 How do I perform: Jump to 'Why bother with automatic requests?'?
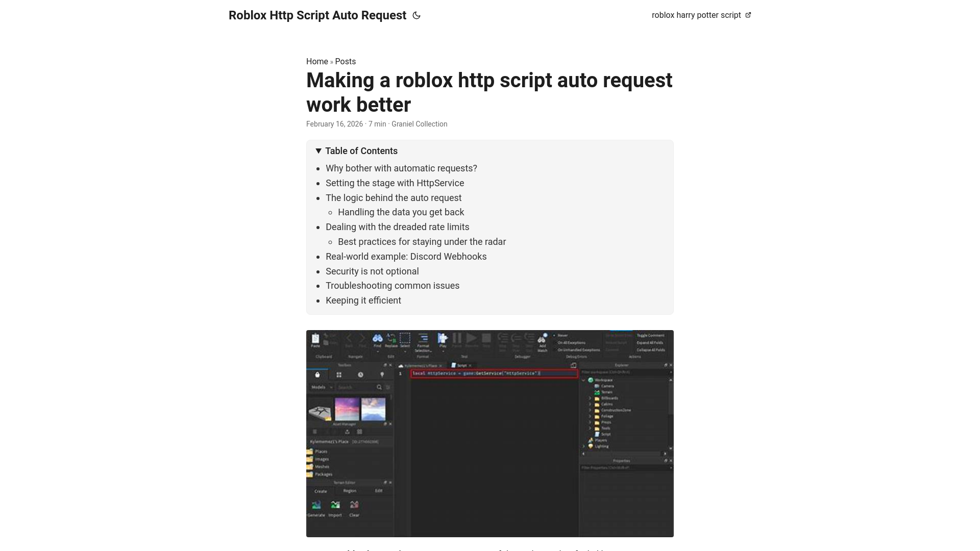pos(401,168)
